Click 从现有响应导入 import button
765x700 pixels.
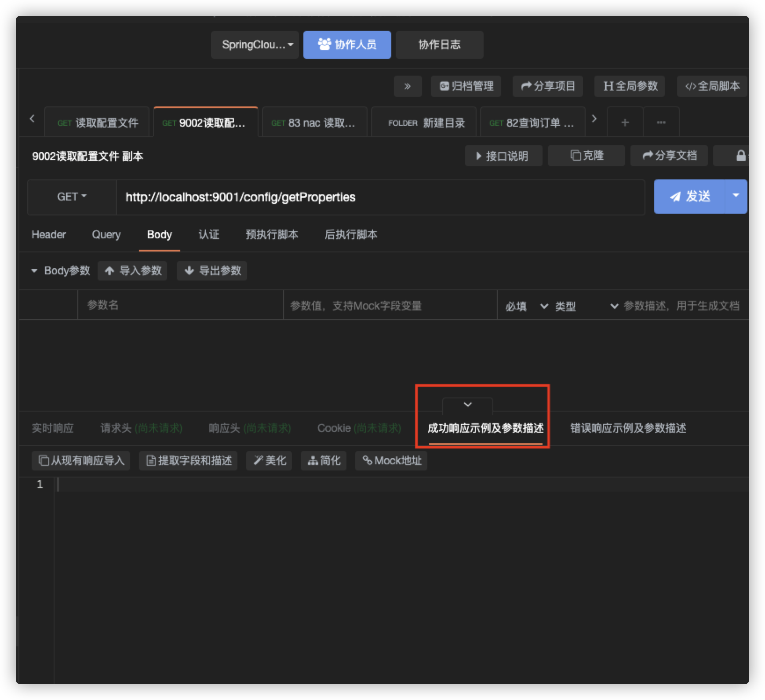[x=81, y=461]
